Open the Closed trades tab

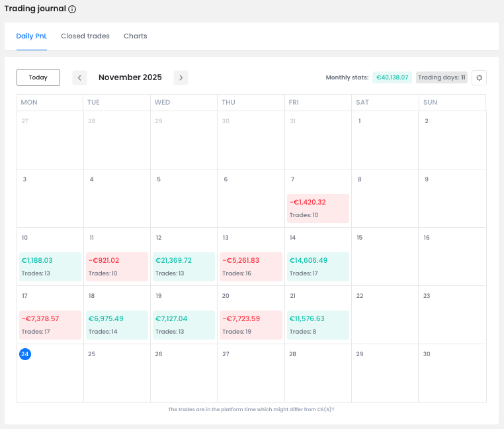point(85,36)
